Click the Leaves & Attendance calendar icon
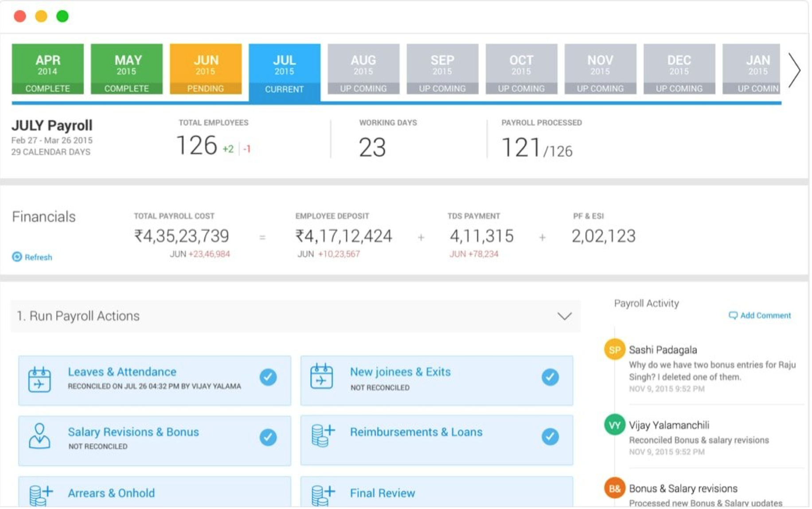The image size is (812, 509). (39, 380)
